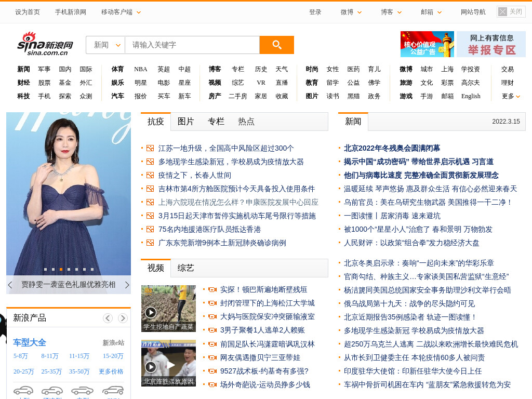Viewport: 532px width, 399px height.
Task: Select the highlighted orange slideshow dot
Action: (x=61, y=270)
